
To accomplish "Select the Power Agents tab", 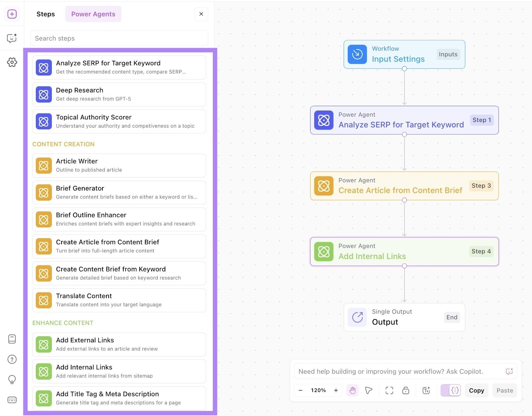I will click(93, 14).
